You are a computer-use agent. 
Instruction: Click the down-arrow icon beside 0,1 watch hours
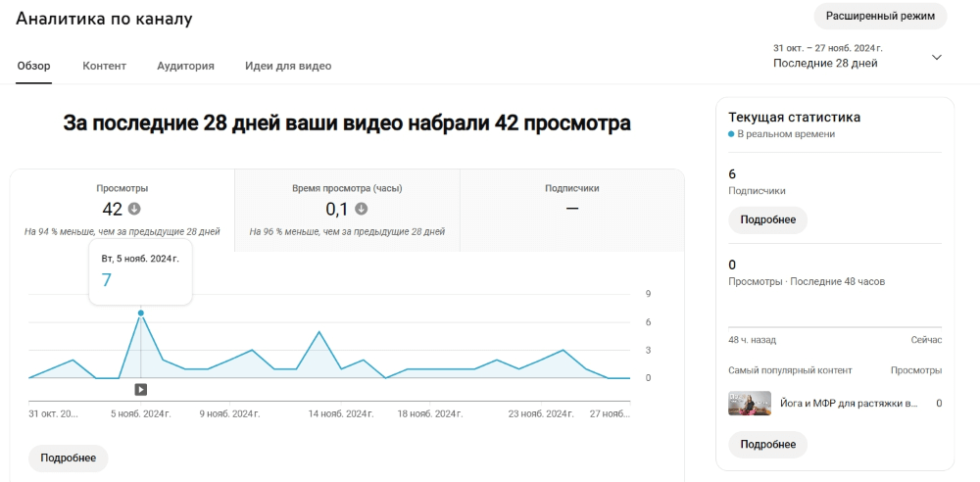[362, 209]
